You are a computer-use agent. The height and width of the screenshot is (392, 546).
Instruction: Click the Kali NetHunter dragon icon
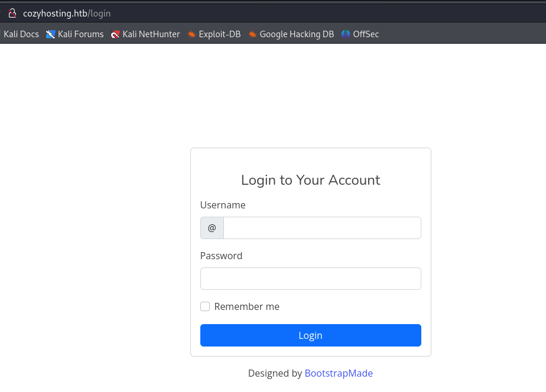click(115, 34)
